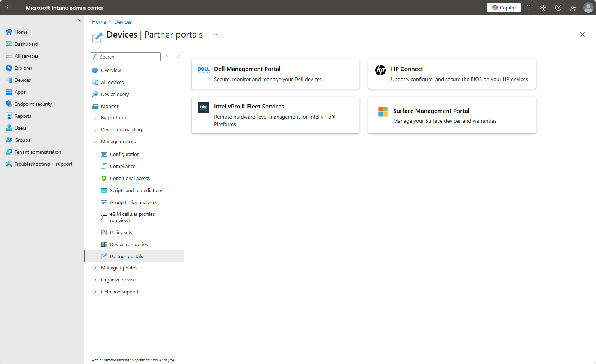
Task: Click the Conditional access shield icon
Action: click(104, 178)
